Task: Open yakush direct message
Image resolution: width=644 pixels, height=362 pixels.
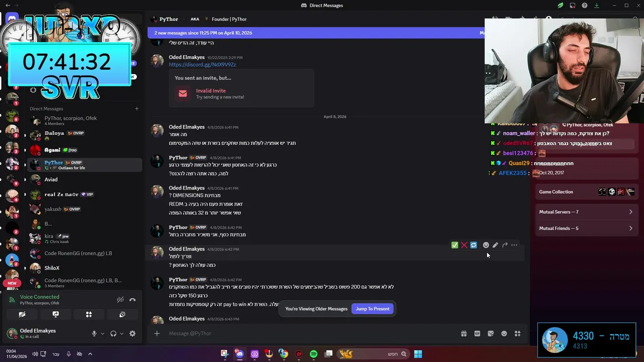Action: click(x=85, y=209)
